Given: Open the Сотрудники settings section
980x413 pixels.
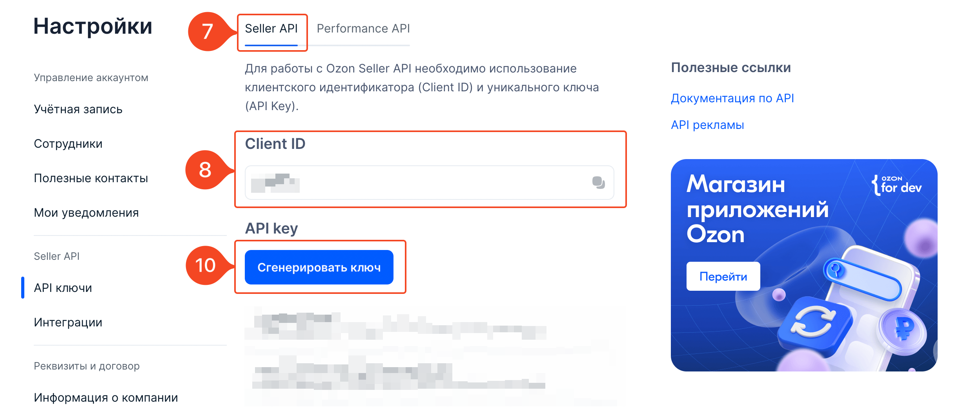Looking at the screenshot, I should pyautogui.click(x=68, y=144).
